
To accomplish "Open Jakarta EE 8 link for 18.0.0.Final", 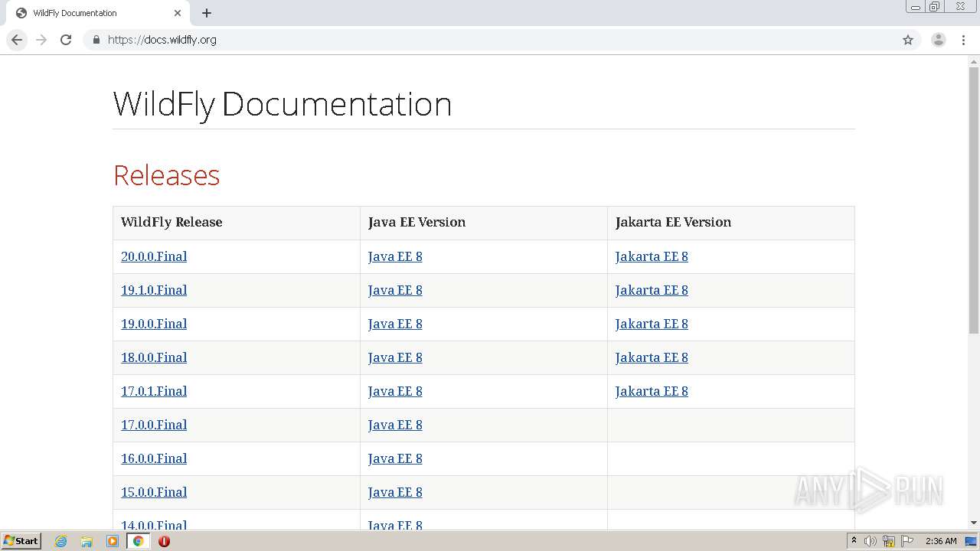I will click(652, 357).
